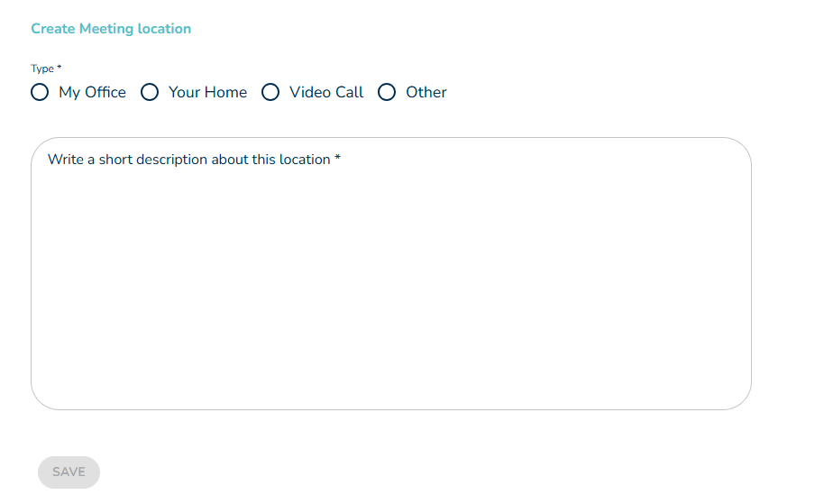Select the Video Call radio button
This screenshot has height=504, width=815.
[x=270, y=92]
